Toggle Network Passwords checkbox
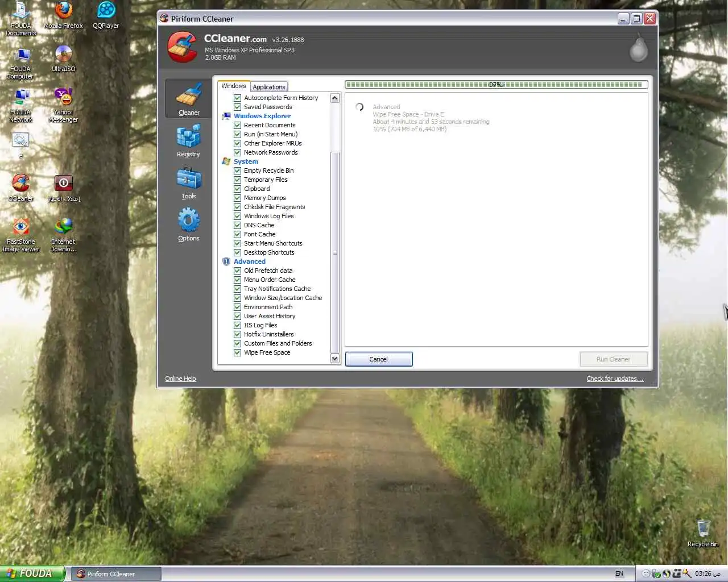Screen dimensions: 728x582 pyautogui.click(x=238, y=152)
